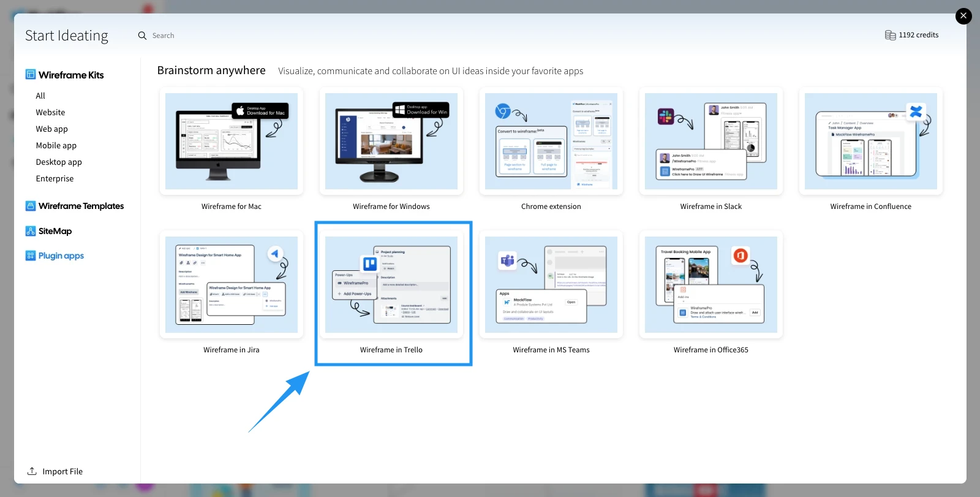Viewport: 980px width, 497px height.
Task: Click the Wireframe for Windows label
Action: 391,207
